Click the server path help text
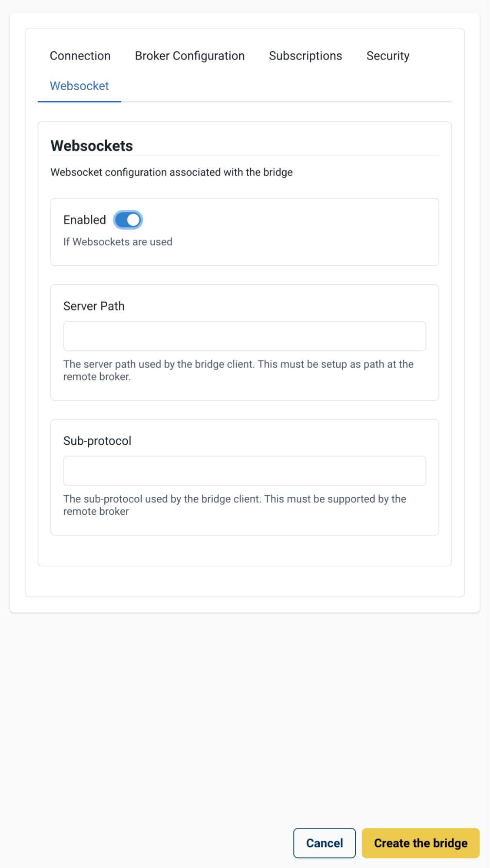490x868 pixels. 238,370
